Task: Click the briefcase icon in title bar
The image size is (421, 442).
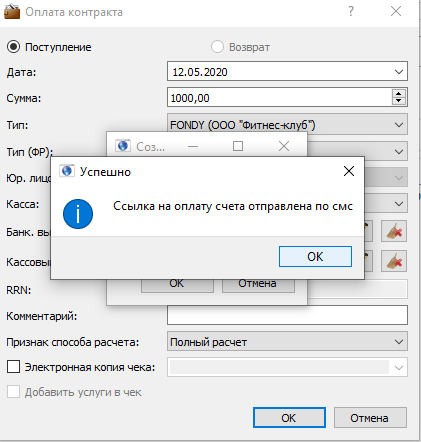Action: click(12, 12)
